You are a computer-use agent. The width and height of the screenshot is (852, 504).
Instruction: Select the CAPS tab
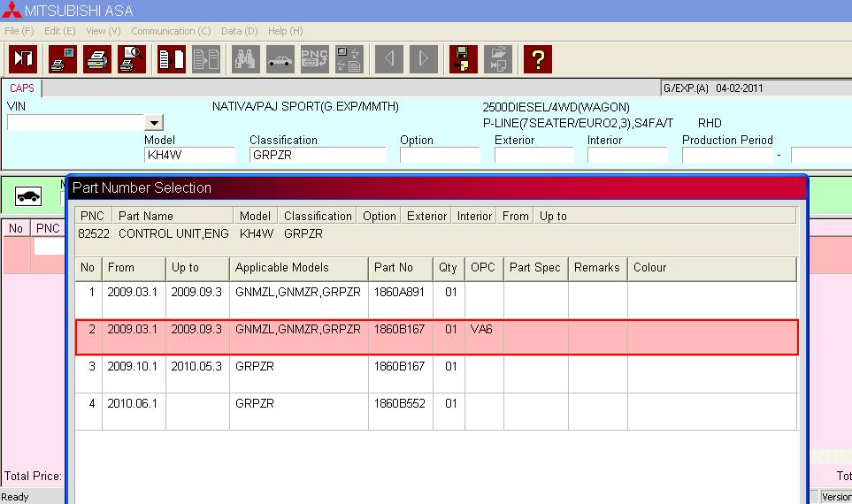pos(22,88)
